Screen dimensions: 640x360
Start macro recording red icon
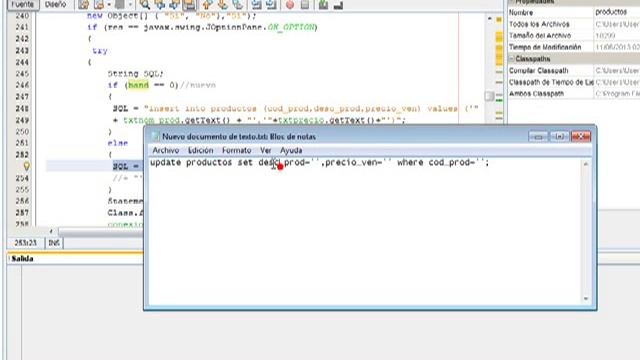[290, 5]
